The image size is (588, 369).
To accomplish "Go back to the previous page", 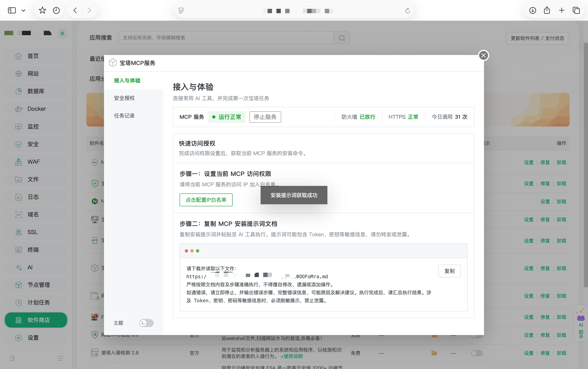I will (75, 10).
